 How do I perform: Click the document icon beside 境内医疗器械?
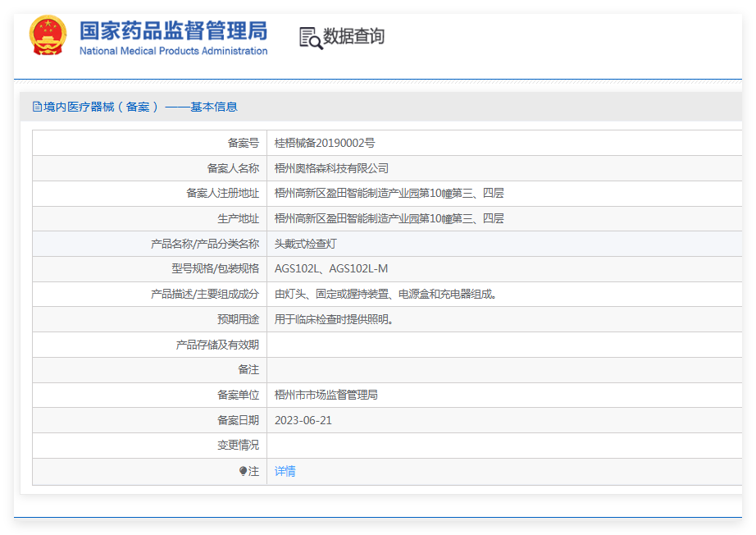(37, 107)
